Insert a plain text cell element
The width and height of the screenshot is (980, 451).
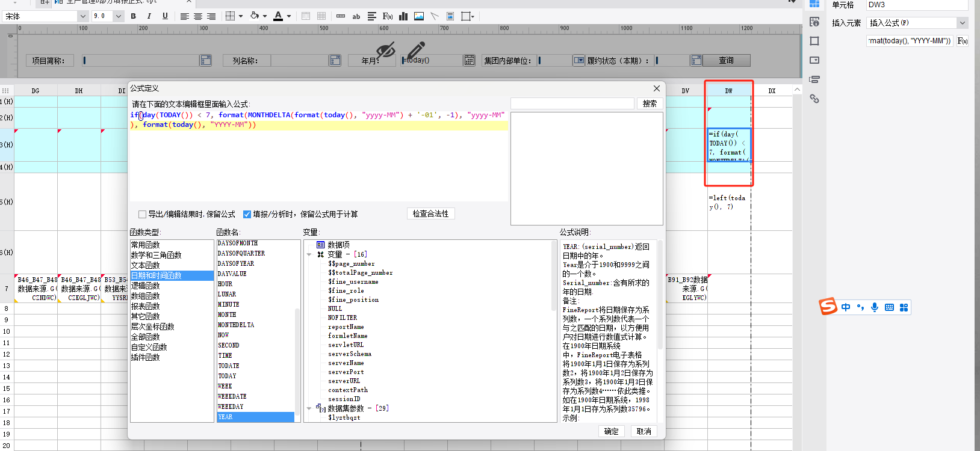[x=341, y=16]
